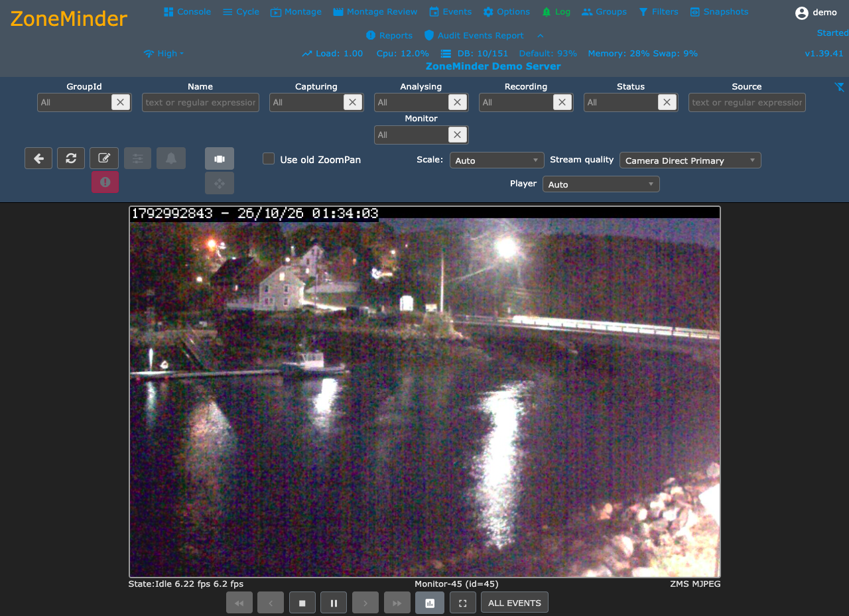The width and height of the screenshot is (849, 616).
Task: Open the Snapshots page
Action: (x=719, y=12)
